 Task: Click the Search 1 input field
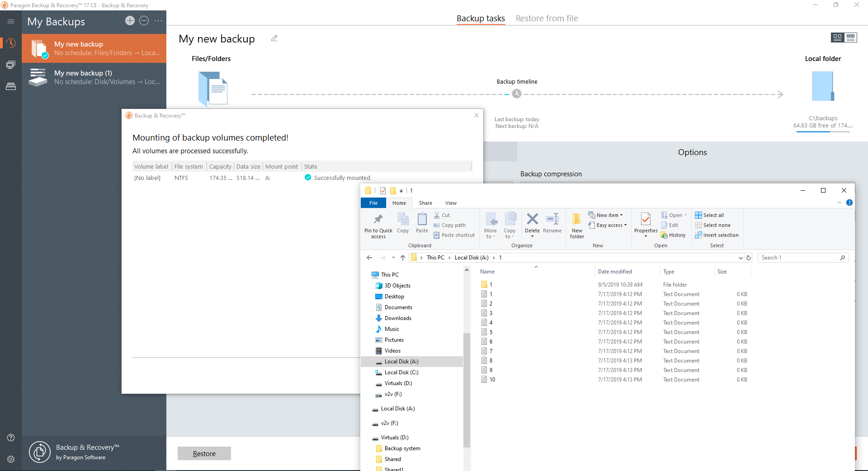click(798, 258)
